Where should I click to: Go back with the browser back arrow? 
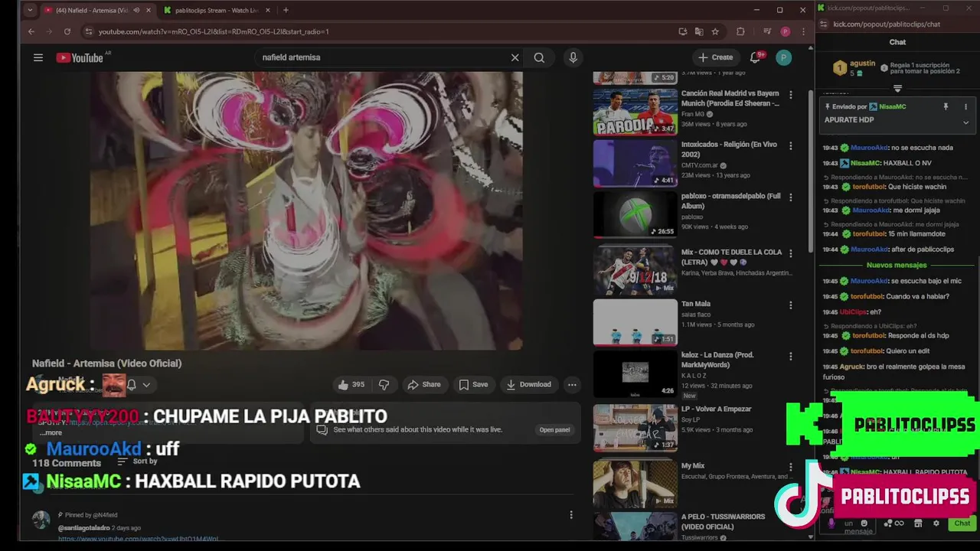(31, 31)
